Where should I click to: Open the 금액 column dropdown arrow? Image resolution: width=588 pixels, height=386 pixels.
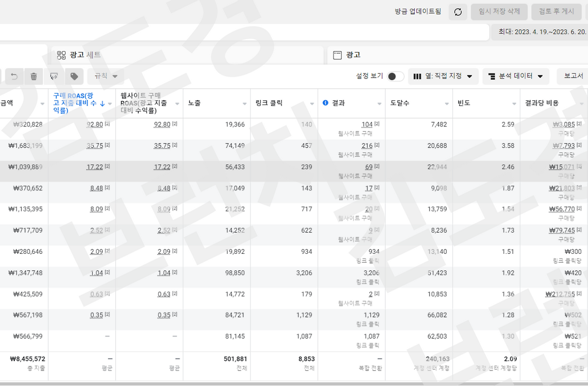tap(43, 104)
